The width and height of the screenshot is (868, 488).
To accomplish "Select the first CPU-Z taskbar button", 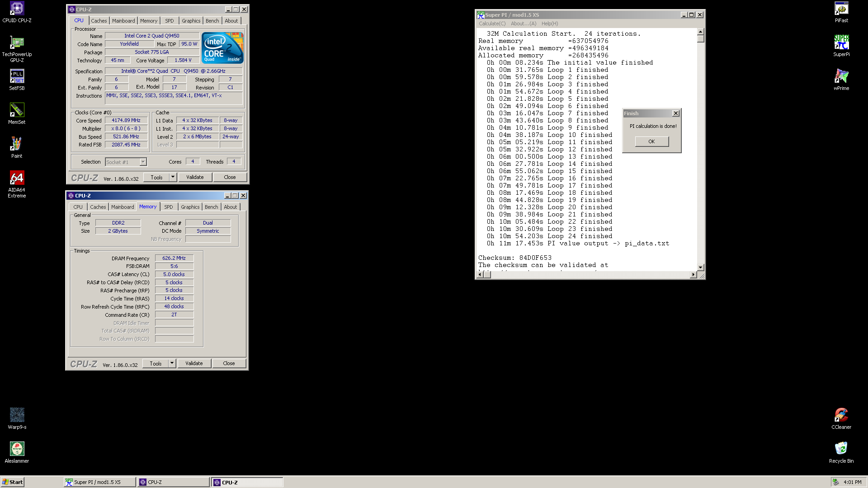I will (174, 482).
